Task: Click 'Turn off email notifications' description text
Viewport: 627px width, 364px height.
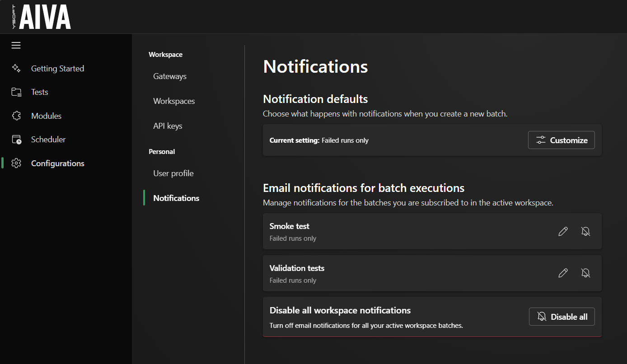Action: point(366,326)
